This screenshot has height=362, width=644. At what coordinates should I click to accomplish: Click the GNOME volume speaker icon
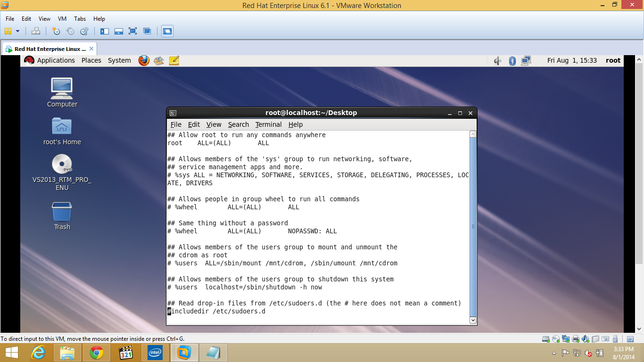[x=497, y=60]
